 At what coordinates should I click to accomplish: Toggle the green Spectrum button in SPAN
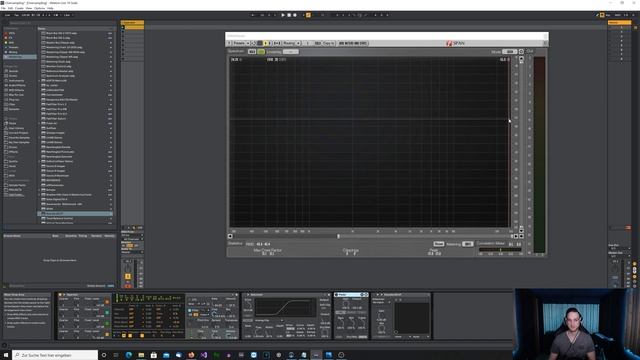point(261,51)
